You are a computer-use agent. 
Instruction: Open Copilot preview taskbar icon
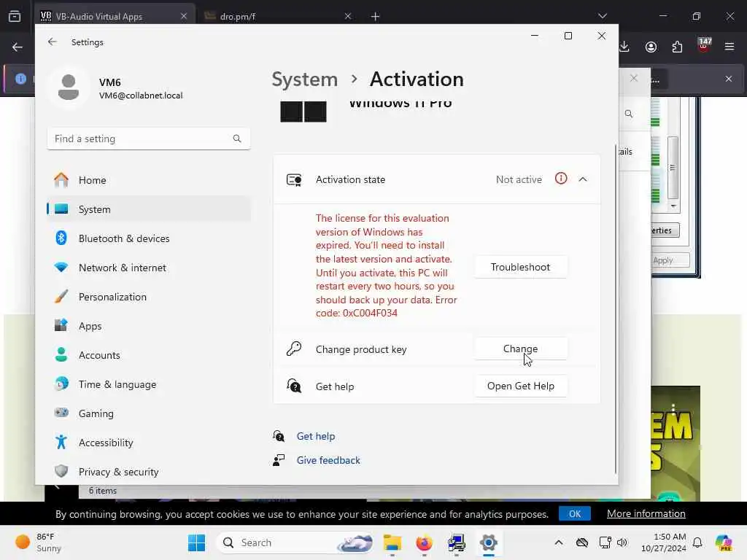click(x=724, y=542)
